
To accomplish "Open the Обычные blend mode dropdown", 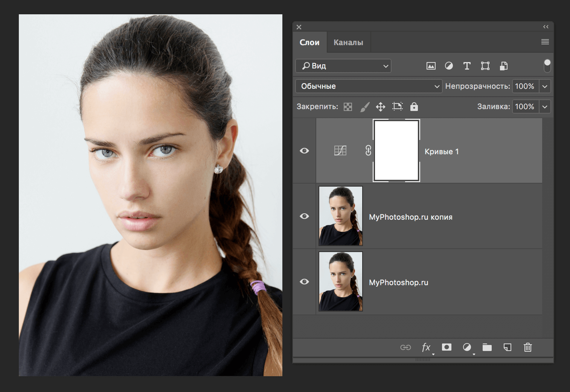I will [368, 86].
